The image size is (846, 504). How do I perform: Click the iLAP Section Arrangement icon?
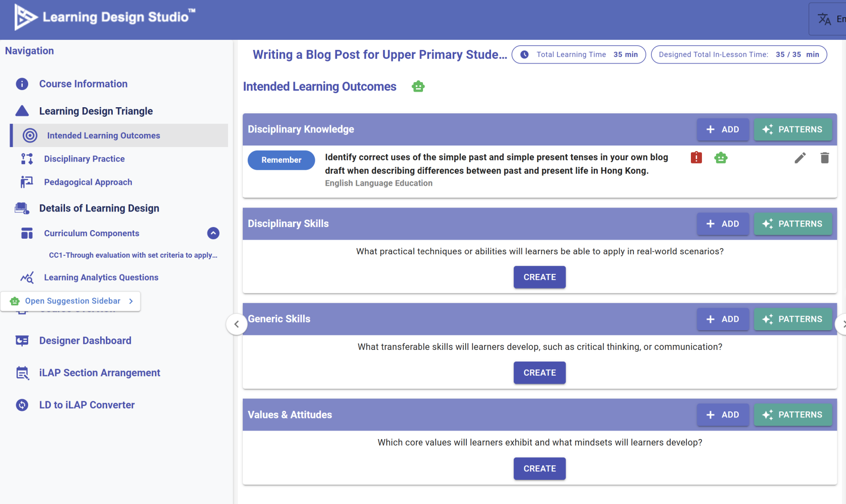[x=22, y=373]
